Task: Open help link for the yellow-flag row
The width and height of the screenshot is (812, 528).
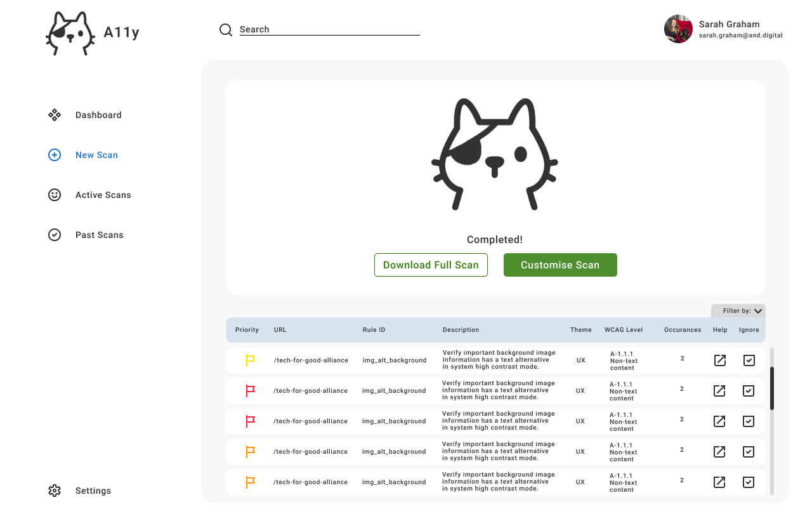Action: click(720, 360)
